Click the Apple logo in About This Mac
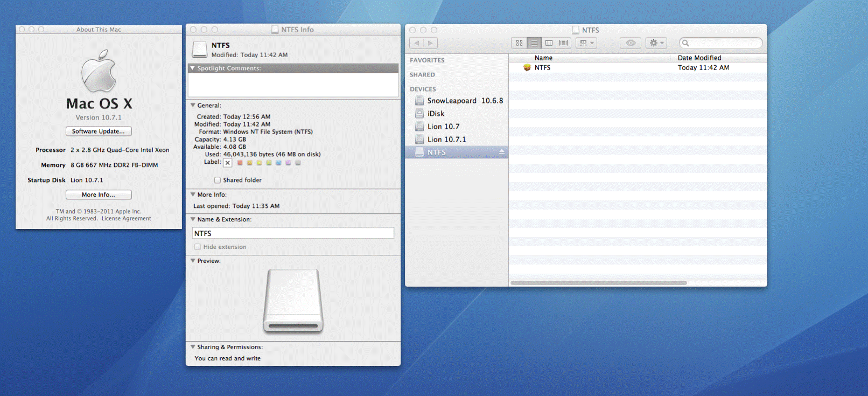Image resolution: width=868 pixels, height=396 pixels. pos(99,71)
